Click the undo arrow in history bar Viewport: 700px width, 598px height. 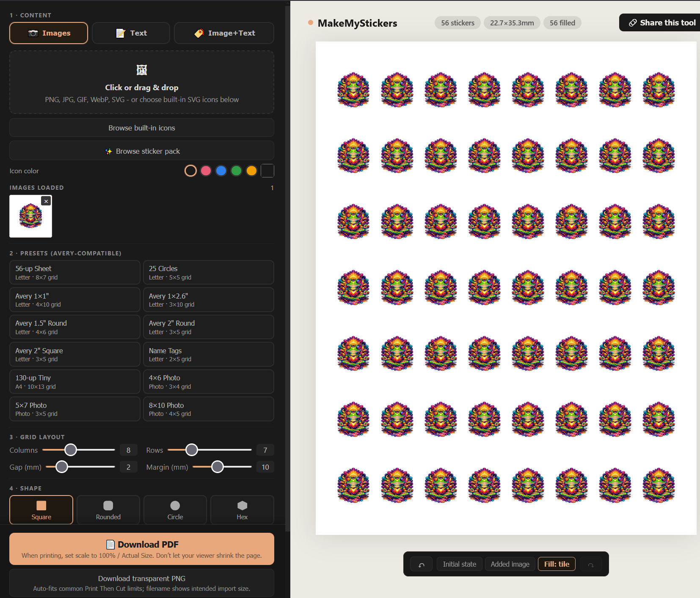click(x=422, y=565)
